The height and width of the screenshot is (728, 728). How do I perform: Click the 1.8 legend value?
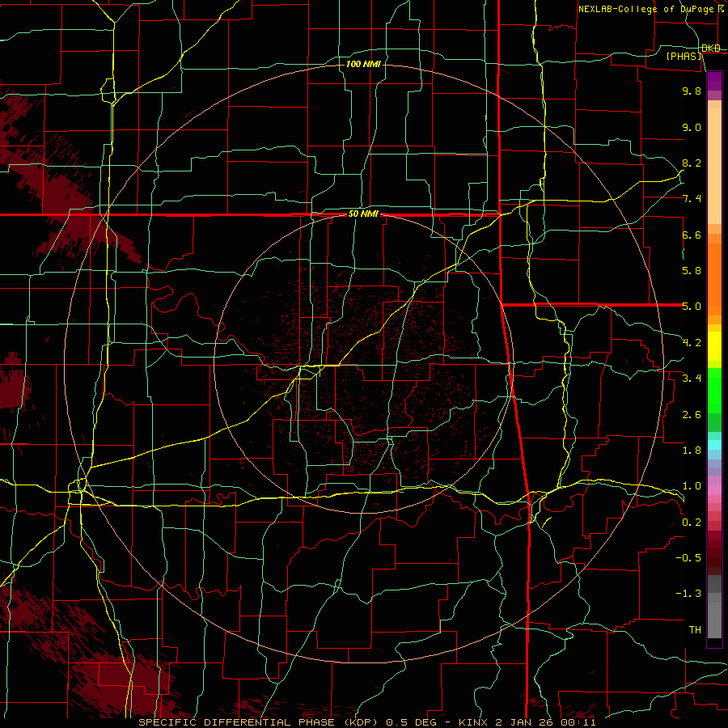tap(692, 451)
